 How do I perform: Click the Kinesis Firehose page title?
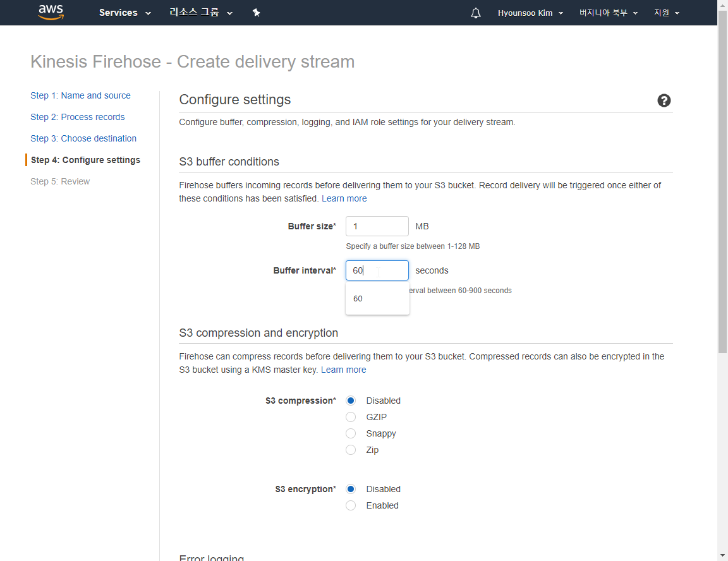click(x=192, y=62)
